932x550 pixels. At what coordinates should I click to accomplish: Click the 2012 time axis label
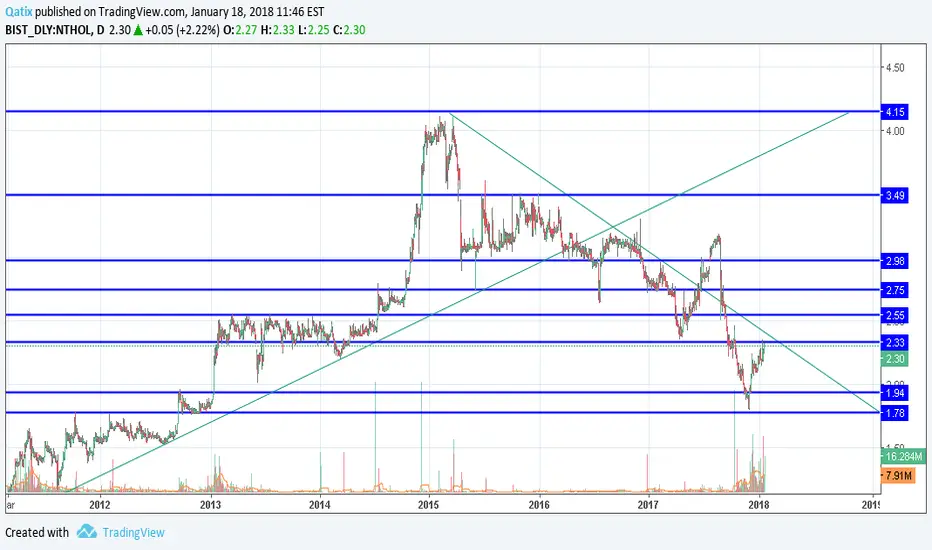pyautogui.click(x=100, y=505)
